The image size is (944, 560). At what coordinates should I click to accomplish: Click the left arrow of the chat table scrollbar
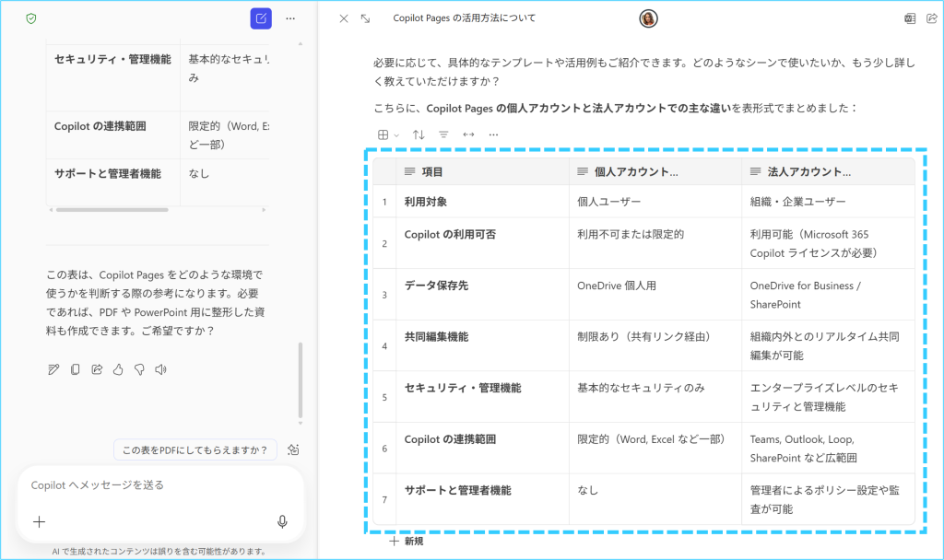51,210
